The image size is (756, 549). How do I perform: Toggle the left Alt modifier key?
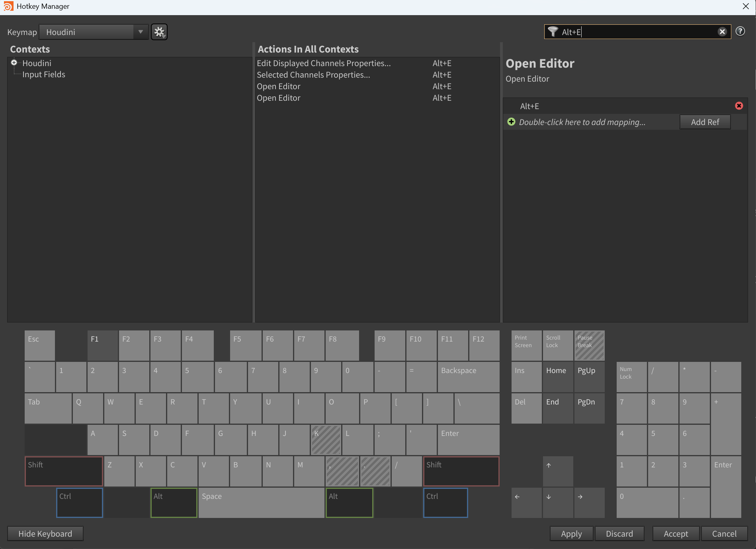[x=174, y=503]
